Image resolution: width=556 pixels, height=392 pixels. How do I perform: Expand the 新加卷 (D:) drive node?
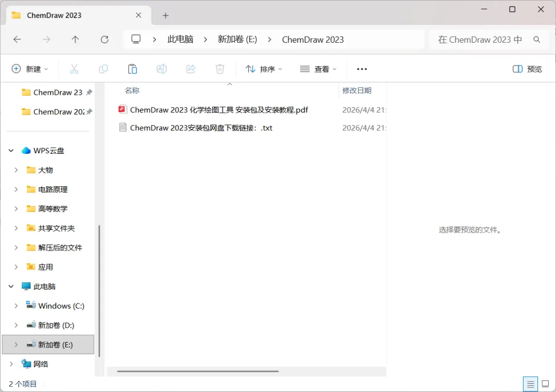16,325
